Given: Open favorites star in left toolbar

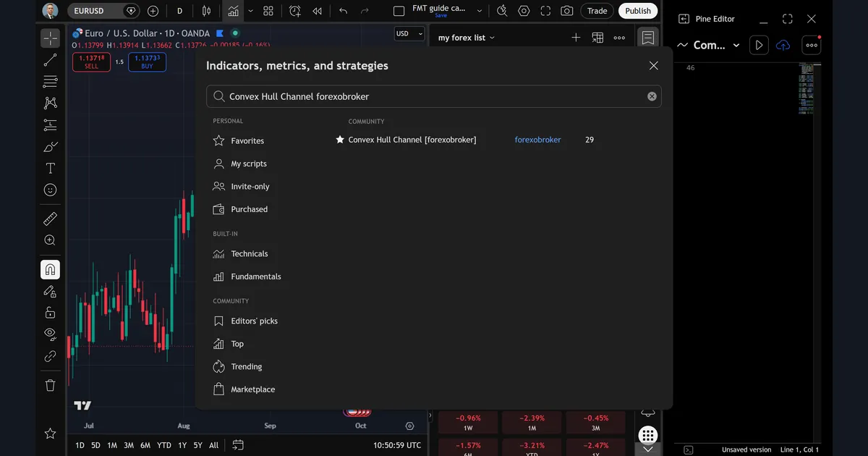Looking at the screenshot, I should [50, 434].
